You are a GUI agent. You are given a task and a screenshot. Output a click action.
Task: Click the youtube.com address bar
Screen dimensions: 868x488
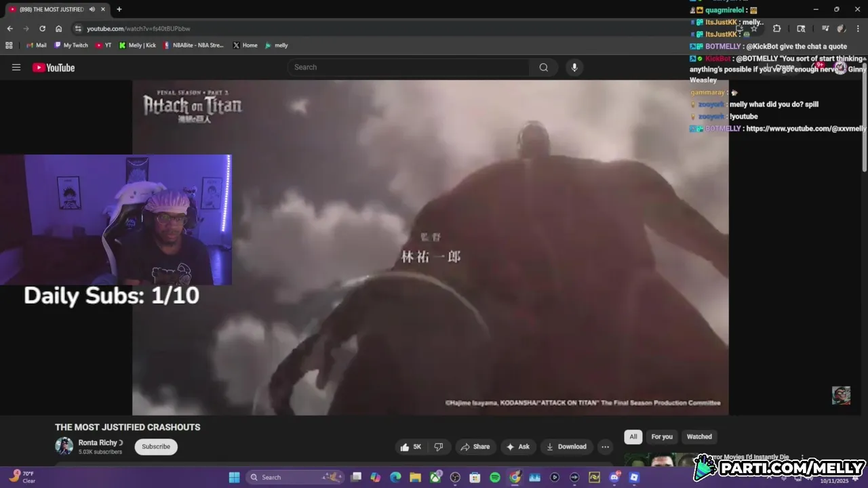pos(138,28)
